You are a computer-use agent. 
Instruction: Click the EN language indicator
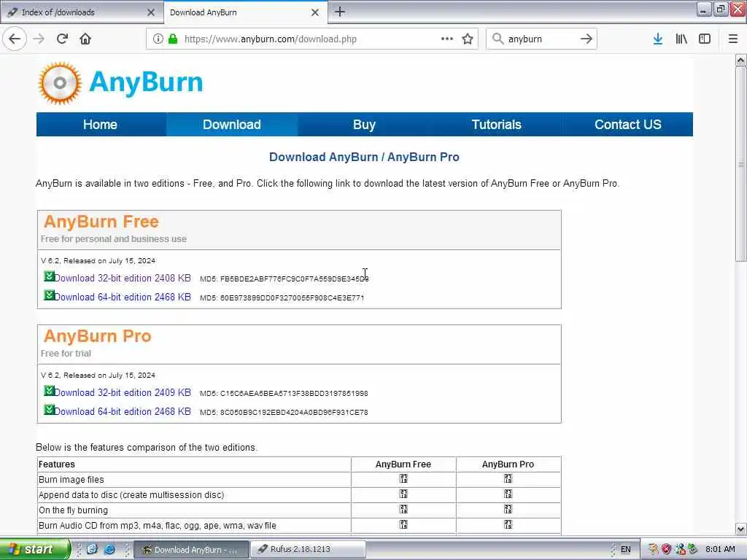click(x=625, y=549)
